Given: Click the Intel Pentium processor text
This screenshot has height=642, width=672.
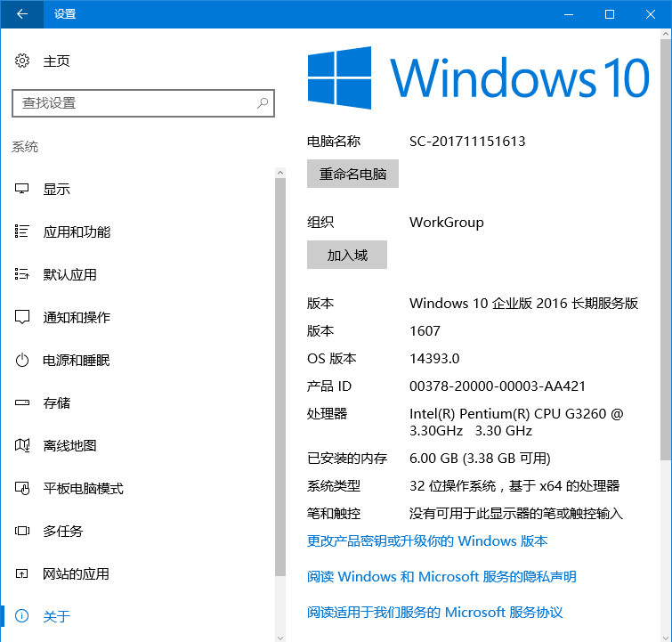Looking at the screenshot, I should pos(516,422).
